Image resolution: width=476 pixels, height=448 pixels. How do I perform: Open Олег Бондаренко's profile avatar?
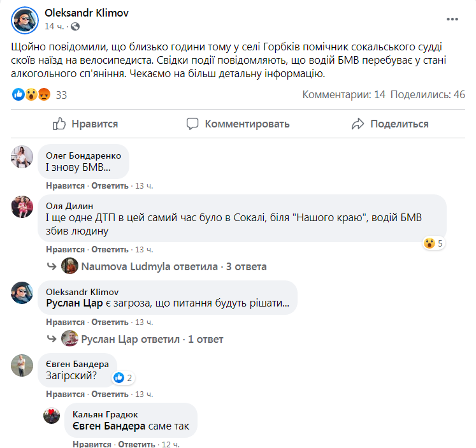[x=22, y=157]
